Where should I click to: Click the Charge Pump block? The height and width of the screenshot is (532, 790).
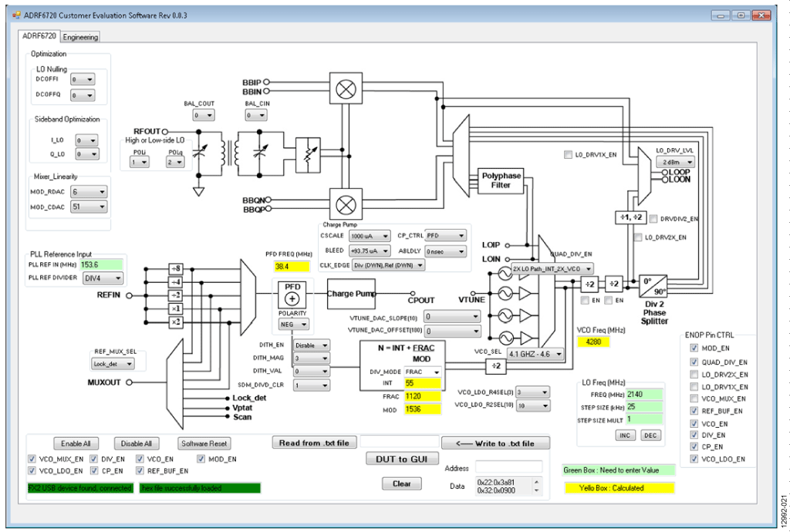point(351,294)
